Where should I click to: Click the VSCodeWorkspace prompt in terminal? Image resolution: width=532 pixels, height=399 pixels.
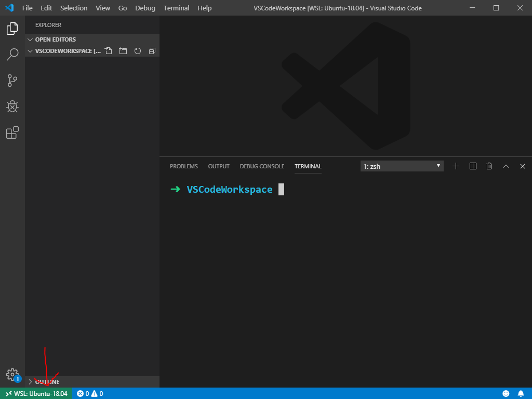(230, 189)
